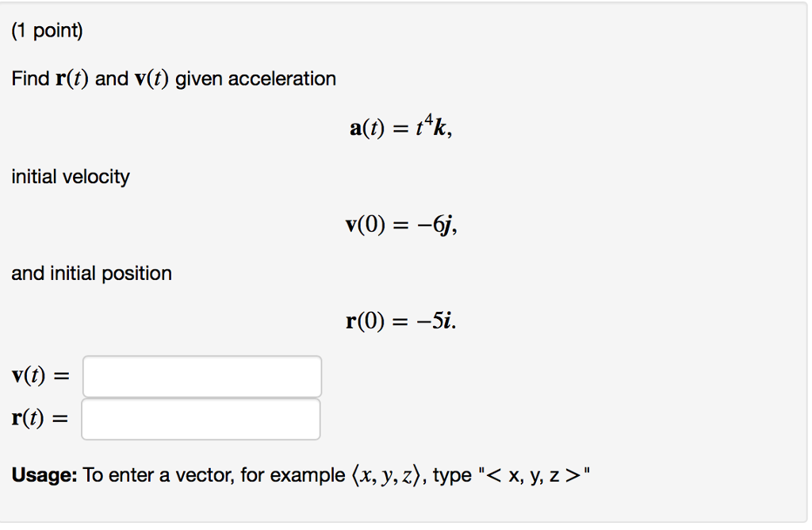
Task: Select the acceleration equation a(t) = t^4 k
Action: tap(397, 127)
